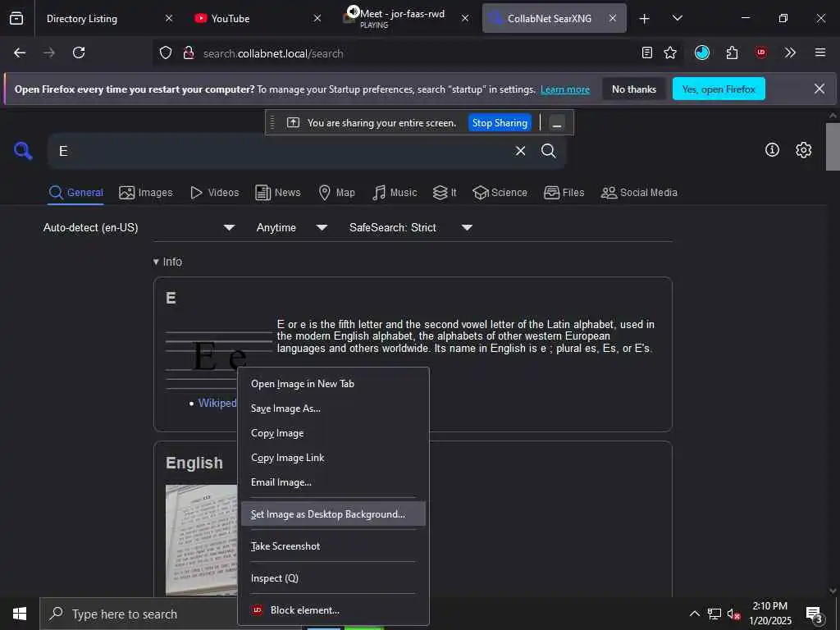
Task: Choose Email Image... from context menu
Action: 333,482
